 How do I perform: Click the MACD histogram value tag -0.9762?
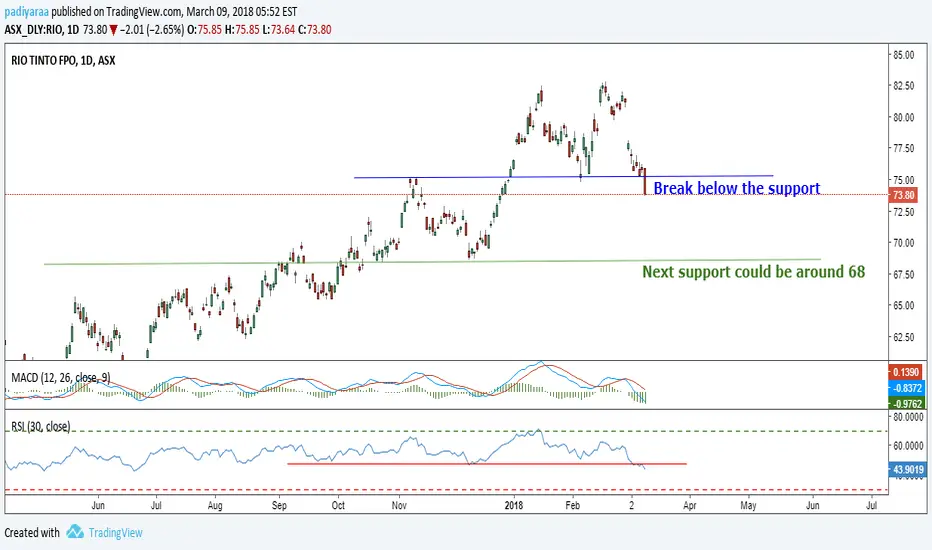point(905,404)
